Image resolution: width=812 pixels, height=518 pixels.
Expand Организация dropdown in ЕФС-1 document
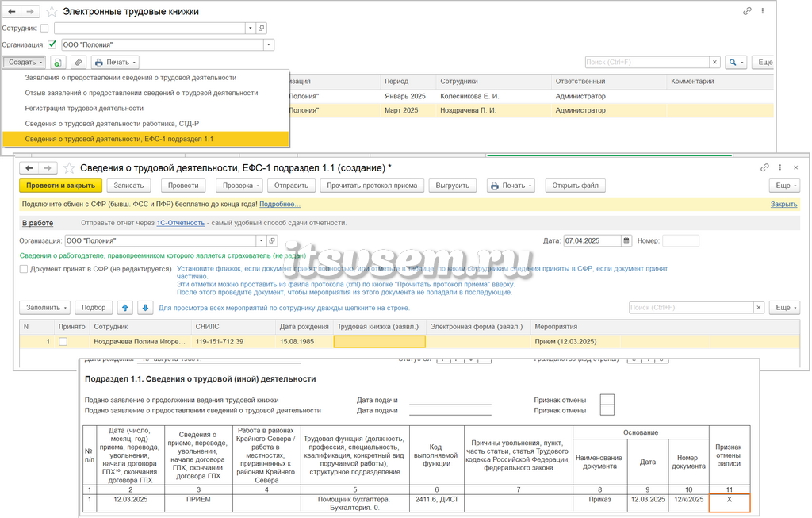coord(262,240)
